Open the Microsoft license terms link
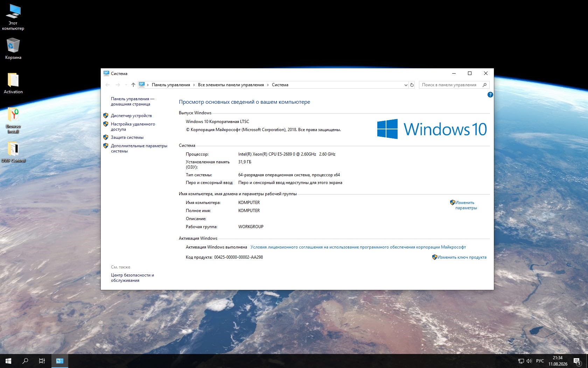588x368 pixels. 358,247
